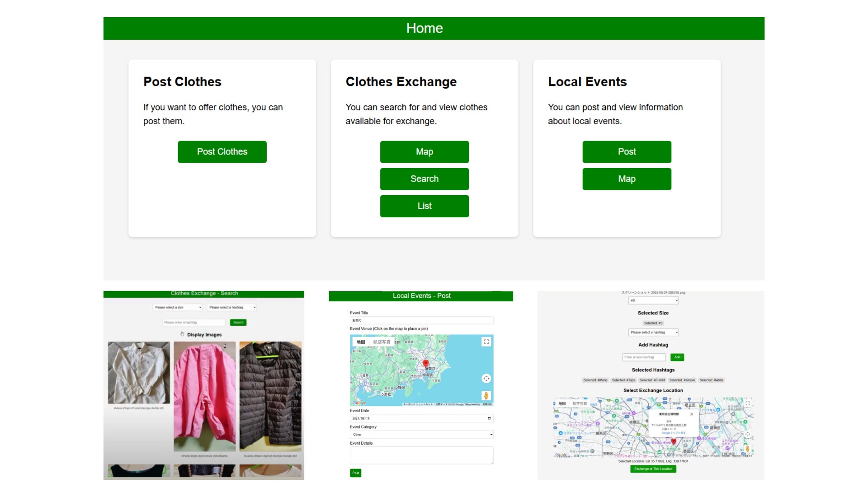Click fullscreen icon on Local Events map
Image resolution: width=868 pixels, height=497 pixels.
[x=486, y=342]
